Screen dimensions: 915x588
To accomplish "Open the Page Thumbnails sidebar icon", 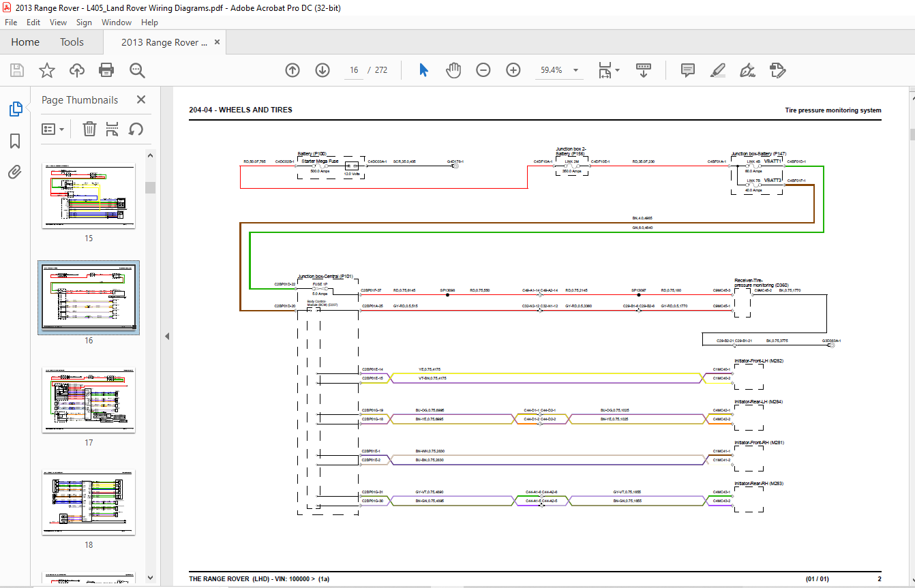I will pos(15,109).
